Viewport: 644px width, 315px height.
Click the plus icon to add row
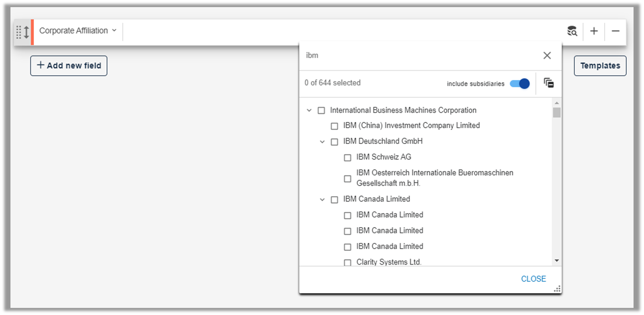[x=594, y=31]
